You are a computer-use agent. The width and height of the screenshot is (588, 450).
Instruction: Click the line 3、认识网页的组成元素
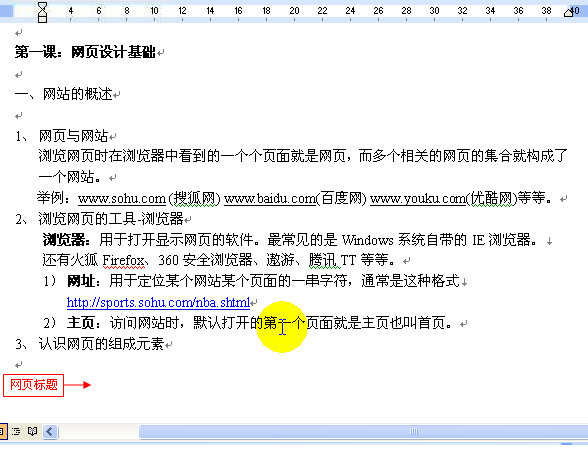(x=90, y=344)
